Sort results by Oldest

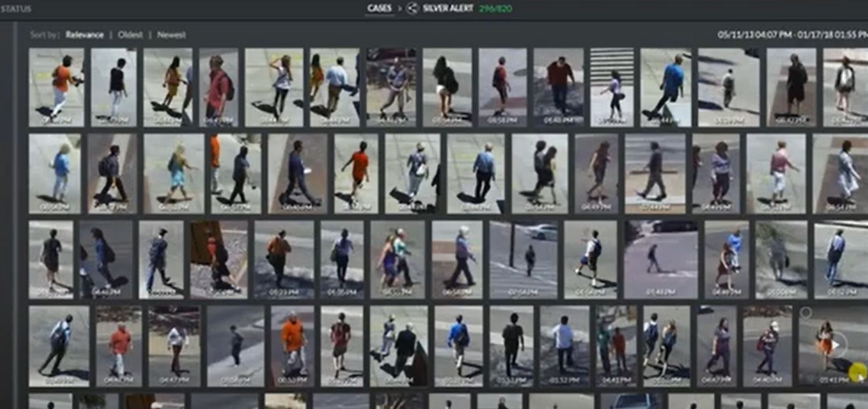[x=130, y=35]
